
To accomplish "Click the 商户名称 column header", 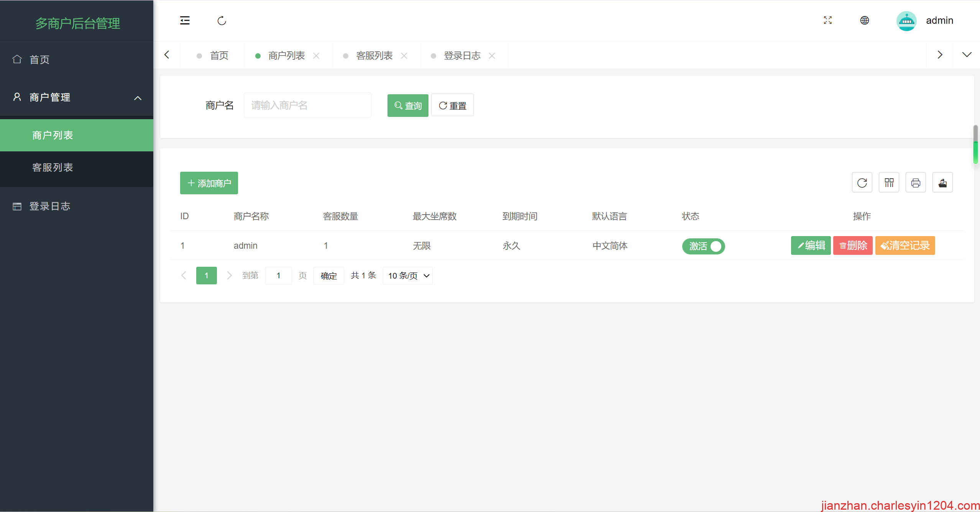I will [x=251, y=216].
